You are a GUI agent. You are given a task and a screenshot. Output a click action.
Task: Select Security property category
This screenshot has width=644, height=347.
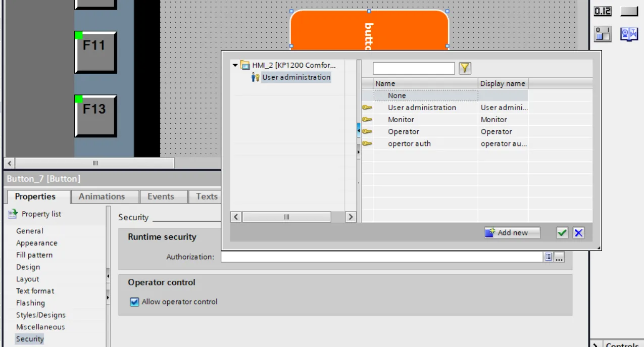(x=30, y=339)
